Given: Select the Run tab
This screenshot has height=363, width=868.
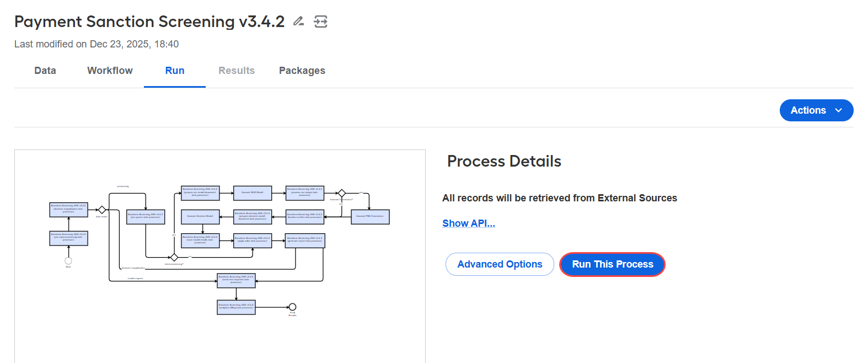Looking at the screenshot, I should [x=175, y=71].
